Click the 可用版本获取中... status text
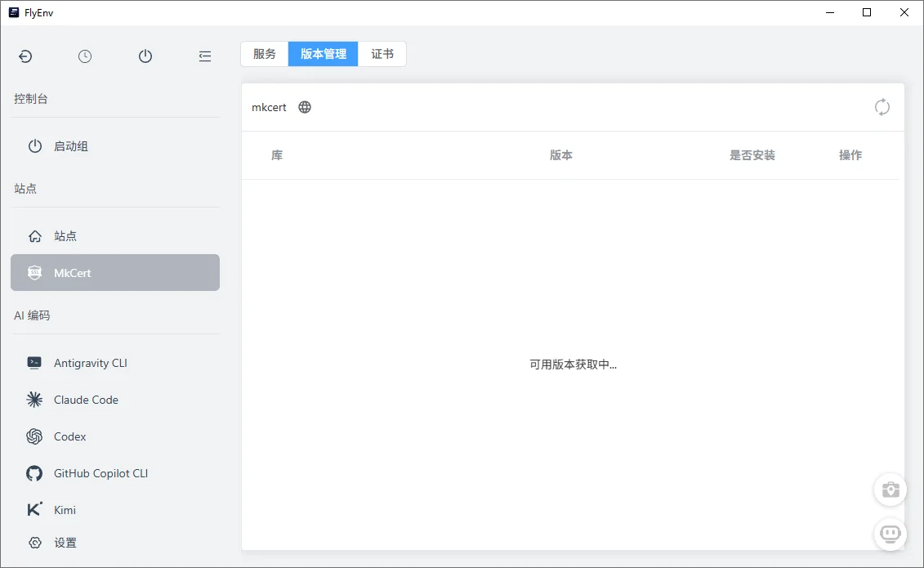Image resolution: width=924 pixels, height=568 pixels. coord(573,365)
